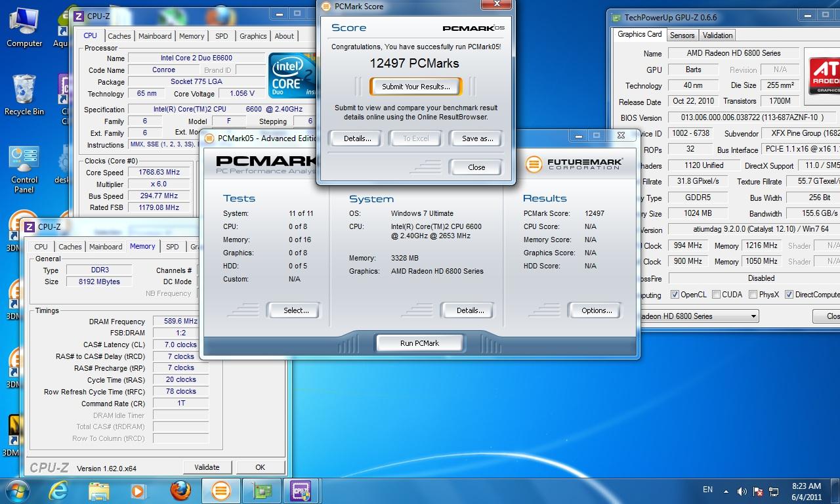Click the memory CPU-Z window title icon
Screen dimensions: 840x504
tap(30, 227)
